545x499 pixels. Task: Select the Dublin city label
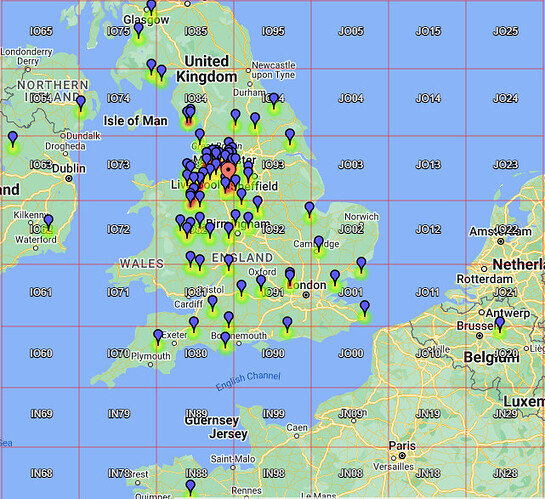coord(69,169)
